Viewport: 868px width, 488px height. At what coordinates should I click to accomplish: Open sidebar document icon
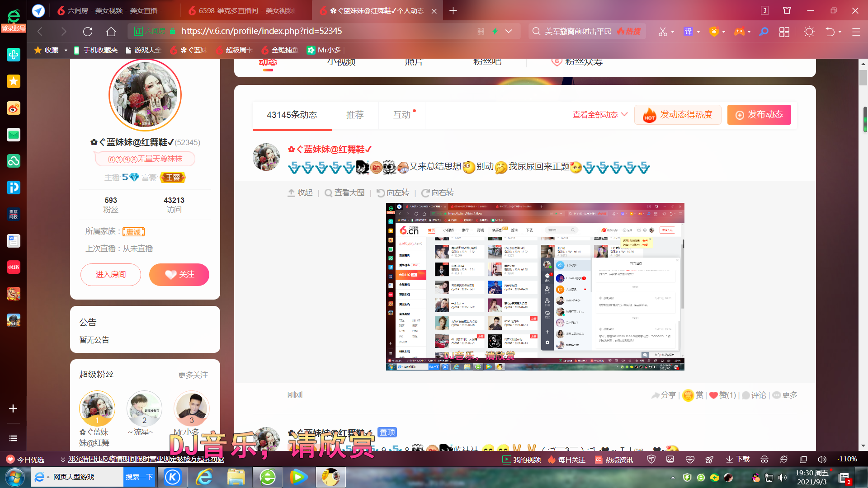click(14, 241)
